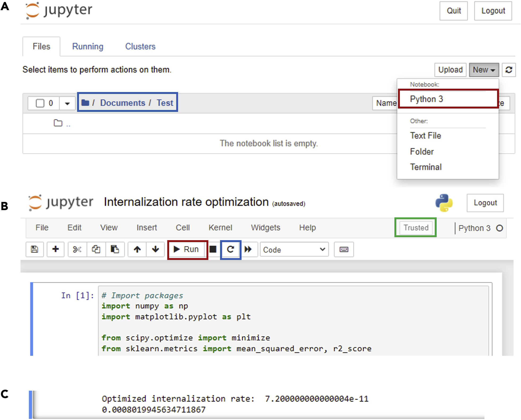521x420 pixels.
Task: Move the cell down with the arrow icon
Action: coord(155,249)
